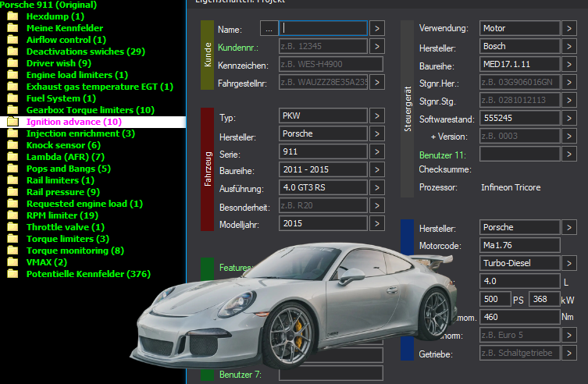Screen dimensions: 588x384
Task: Click the Getriebe arrow button
Action: coord(569,353)
